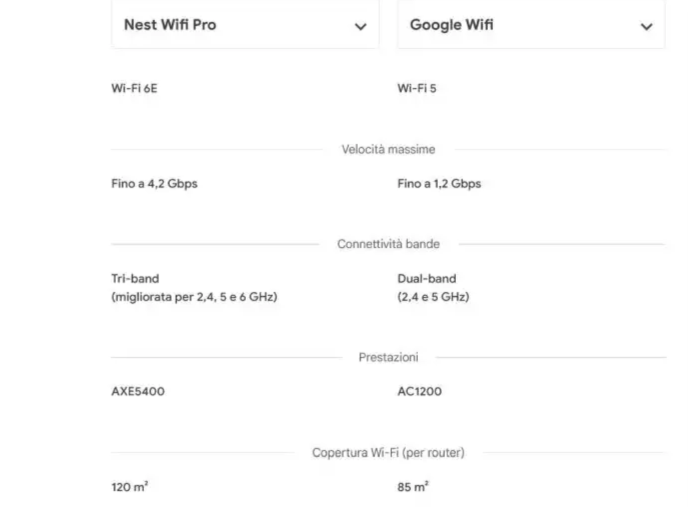
Task: Open the Nest Wifi Pro product dropdown
Action: [244, 25]
